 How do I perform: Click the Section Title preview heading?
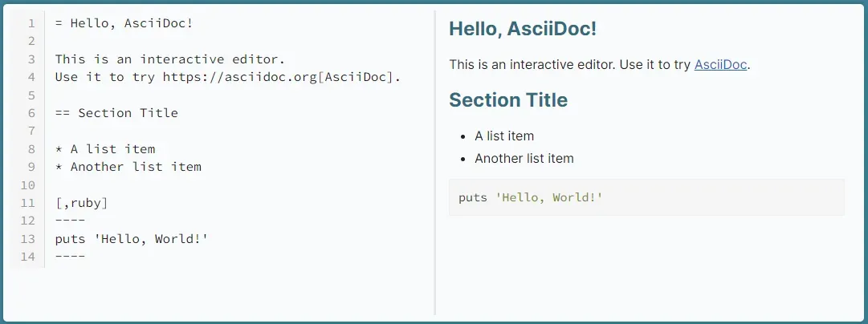[x=508, y=100]
